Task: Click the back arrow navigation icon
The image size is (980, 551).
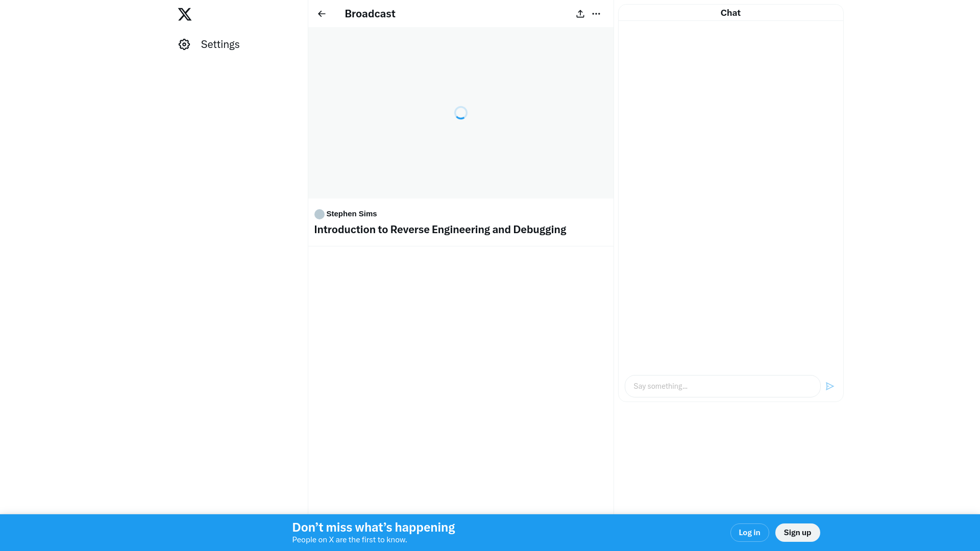Action: [322, 13]
